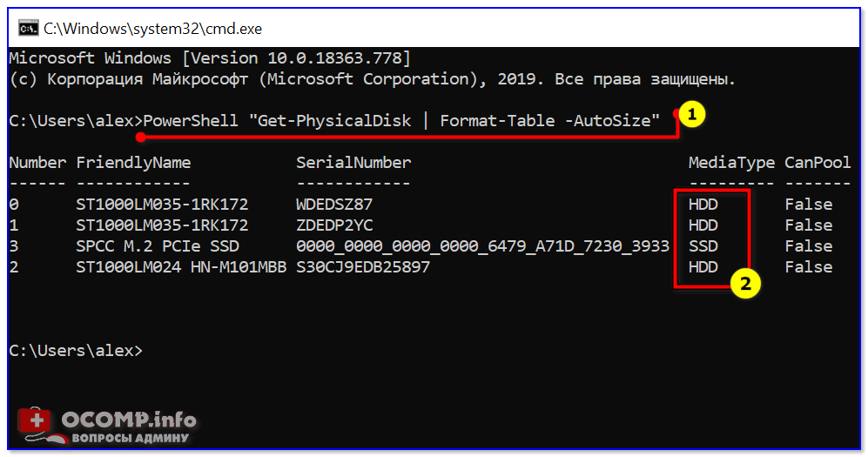Image resolution: width=868 pixels, height=457 pixels.
Task: Select the FriendlyName column header
Action: (x=133, y=163)
